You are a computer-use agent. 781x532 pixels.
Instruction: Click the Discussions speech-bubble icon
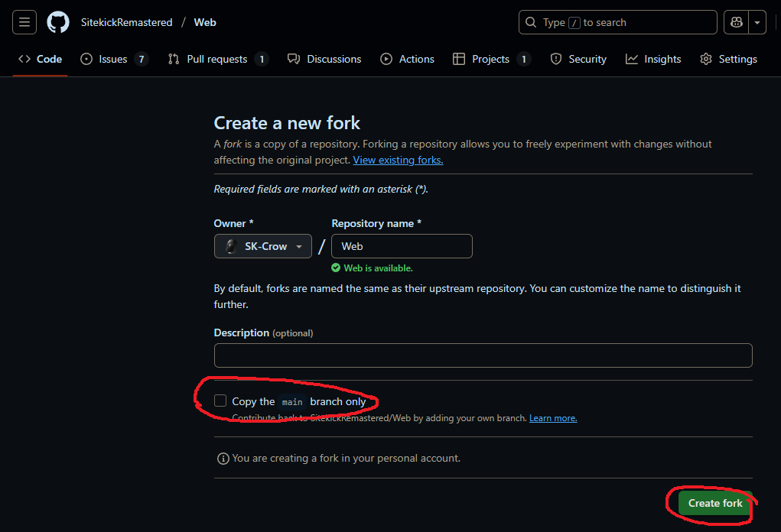(x=294, y=59)
